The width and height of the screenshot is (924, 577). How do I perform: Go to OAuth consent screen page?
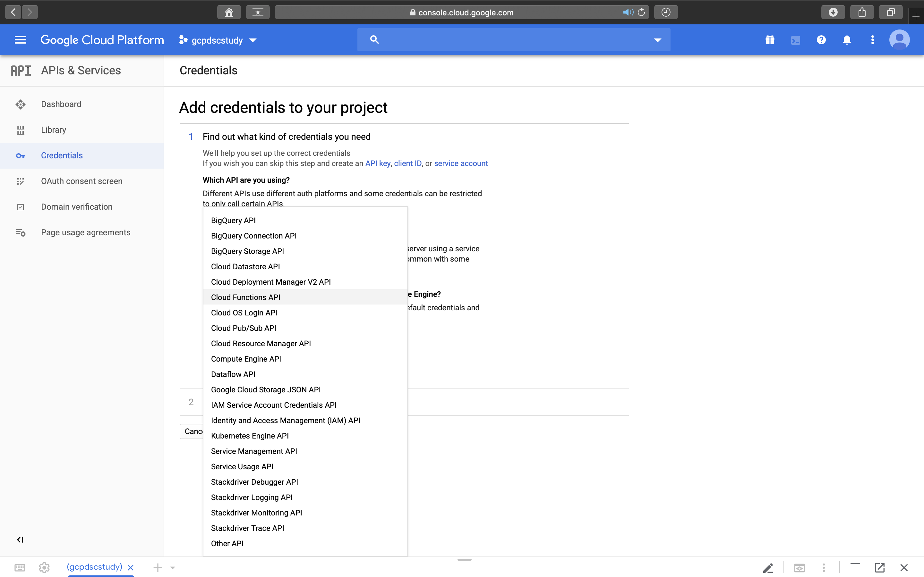(82, 181)
